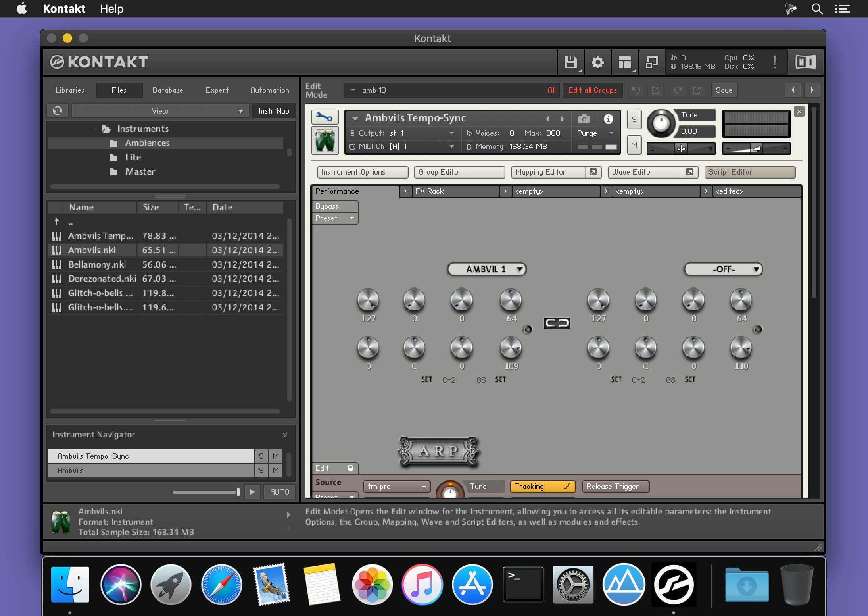Click the previous instrument arrow in header

(547, 119)
